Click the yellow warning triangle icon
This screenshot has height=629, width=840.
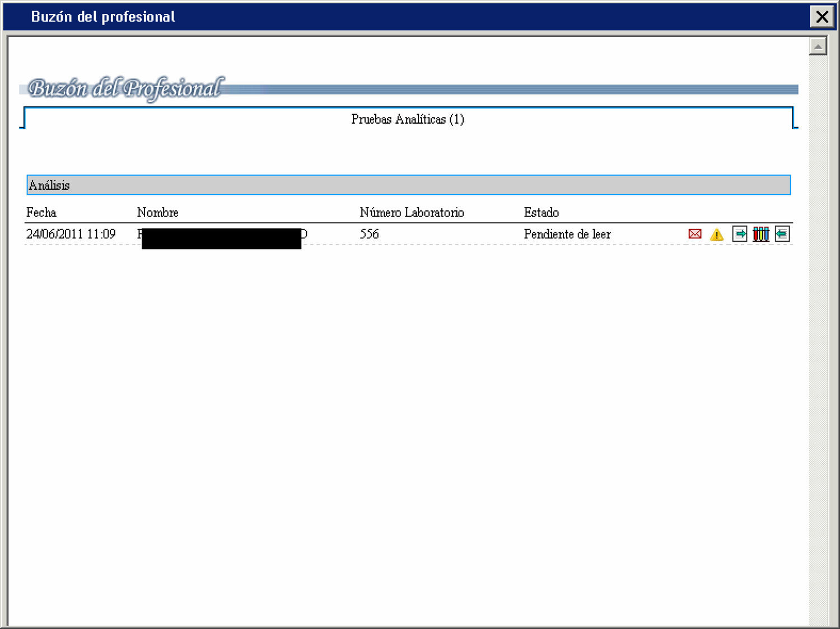716,234
